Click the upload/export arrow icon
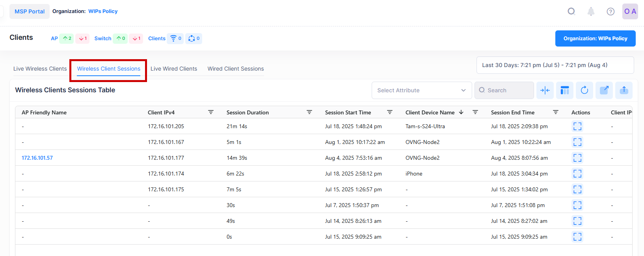 (x=624, y=90)
